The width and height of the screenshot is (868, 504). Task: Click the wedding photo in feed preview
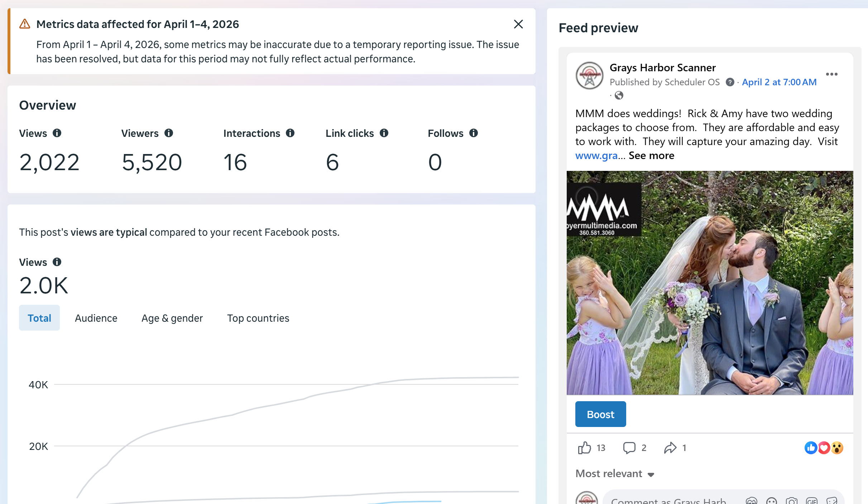[x=709, y=283]
